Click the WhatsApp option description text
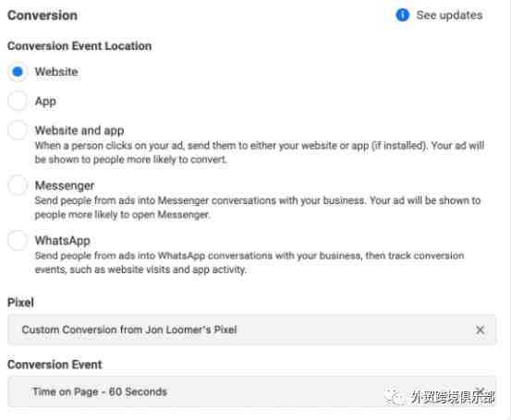Viewport: 511px width, 420px height. click(x=249, y=262)
